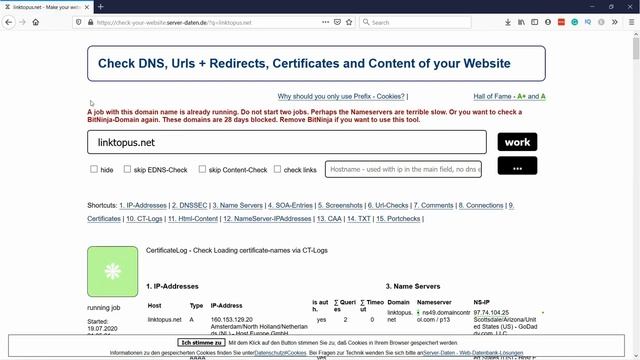Image resolution: width=640 pixels, height=360 pixels.
Task: Click the 1. IP-Addresses section heading
Action: pos(172,287)
